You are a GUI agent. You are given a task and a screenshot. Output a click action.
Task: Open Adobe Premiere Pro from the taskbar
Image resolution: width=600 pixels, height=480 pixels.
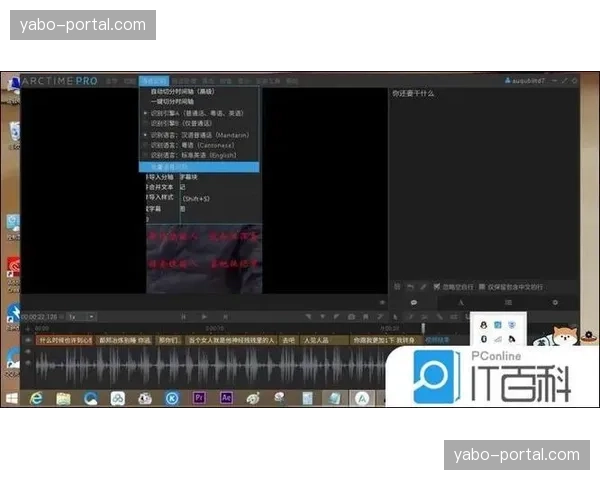tap(199, 398)
